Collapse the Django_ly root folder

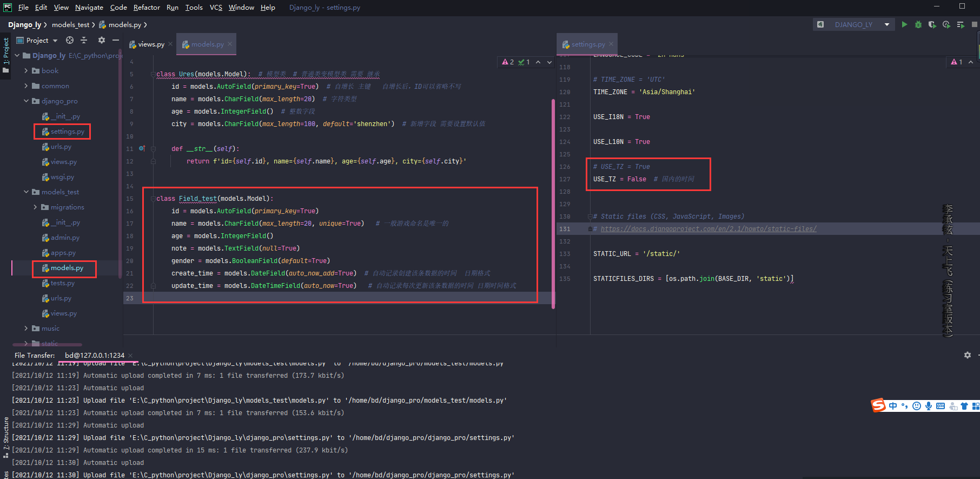(17, 55)
